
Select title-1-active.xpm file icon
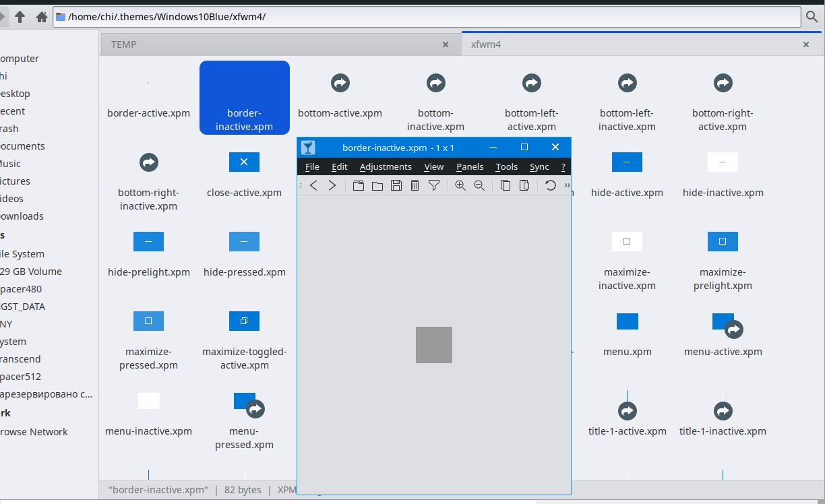pos(628,410)
